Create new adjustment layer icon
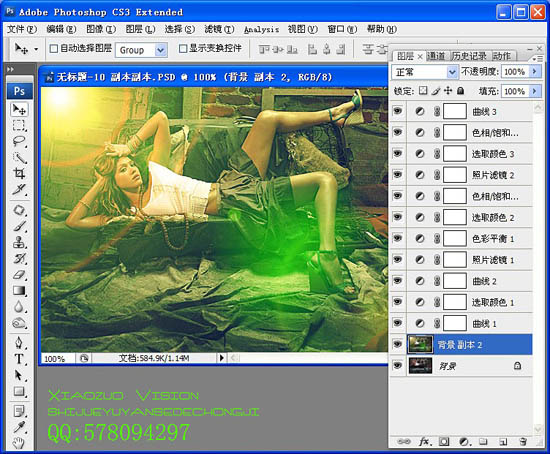550x454 pixels. pyautogui.click(x=464, y=441)
